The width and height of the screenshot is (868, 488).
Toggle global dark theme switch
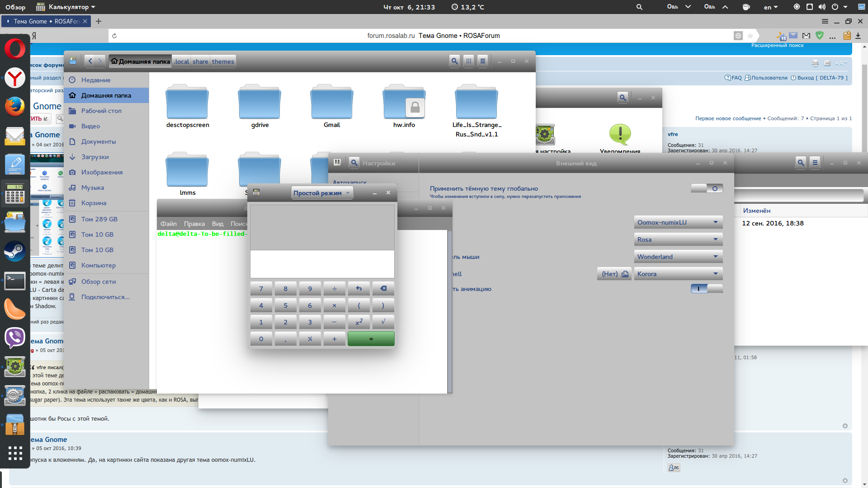click(x=707, y=188)
